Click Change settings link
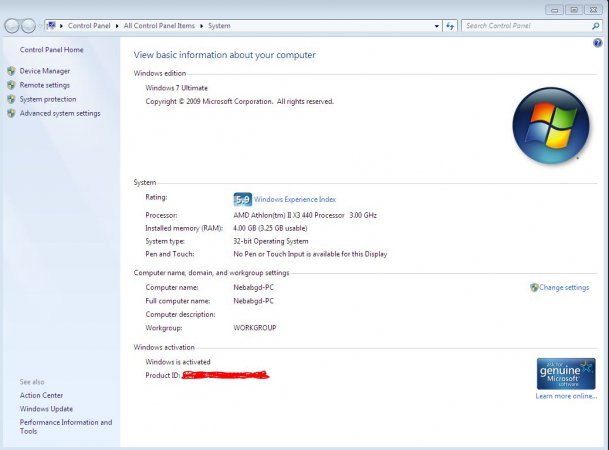The image size is (609, 450). pos(564,287)
